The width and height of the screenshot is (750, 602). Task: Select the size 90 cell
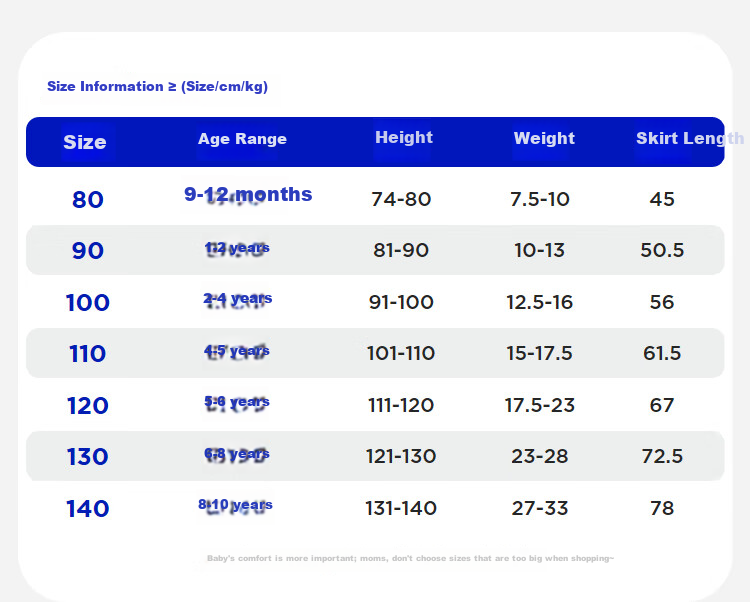coord(88,251)
